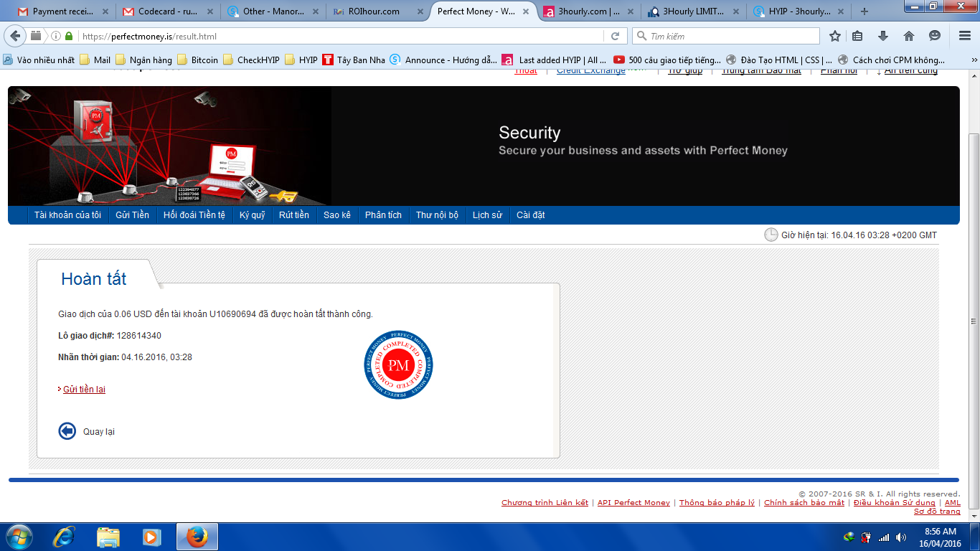Image resolution: width=980 pixels, height=551 pixels.
Task: Show bookmarks list icon in toolbar
Action: point(857,36)
